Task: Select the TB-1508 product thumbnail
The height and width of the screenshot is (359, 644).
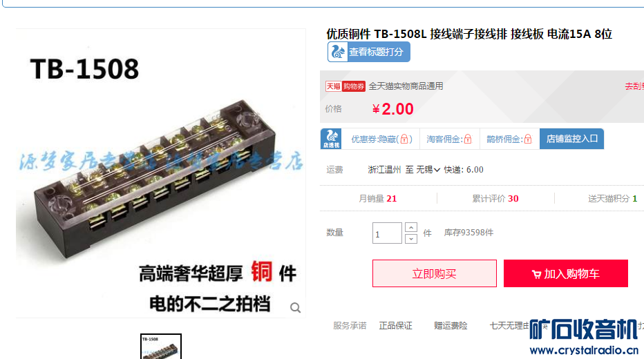Action: 161,347
